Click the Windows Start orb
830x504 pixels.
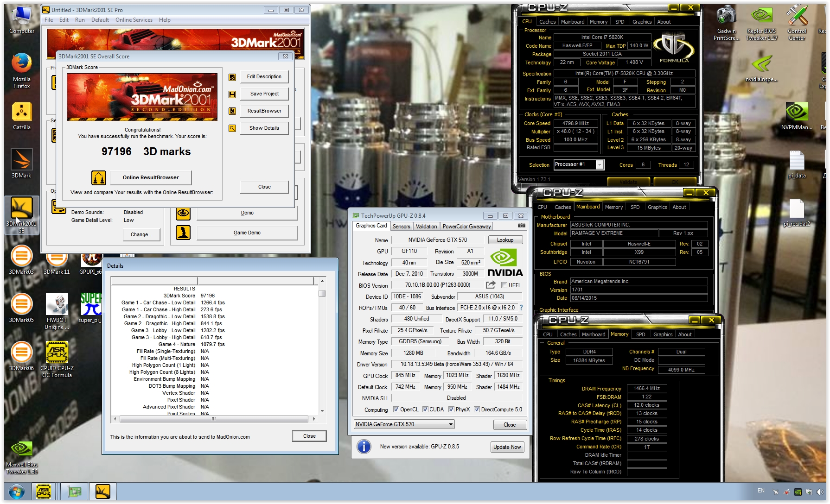17,491
